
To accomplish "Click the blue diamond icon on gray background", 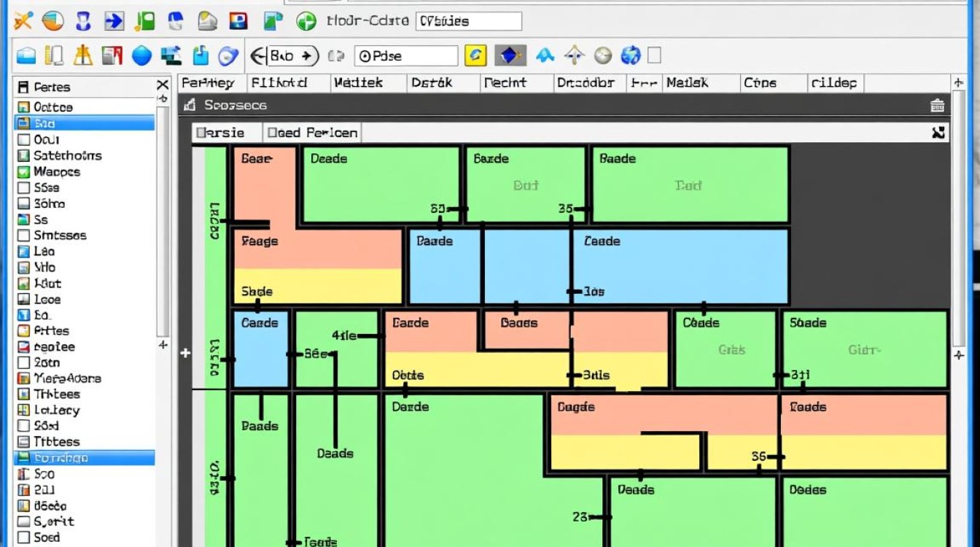I will click(510, 55).
